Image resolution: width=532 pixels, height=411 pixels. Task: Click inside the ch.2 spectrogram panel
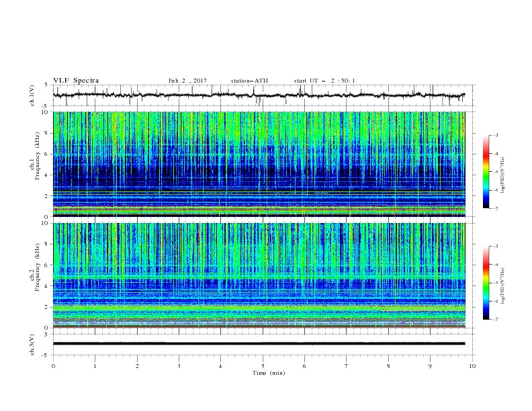pyautogui.click(x=259, y=275)
